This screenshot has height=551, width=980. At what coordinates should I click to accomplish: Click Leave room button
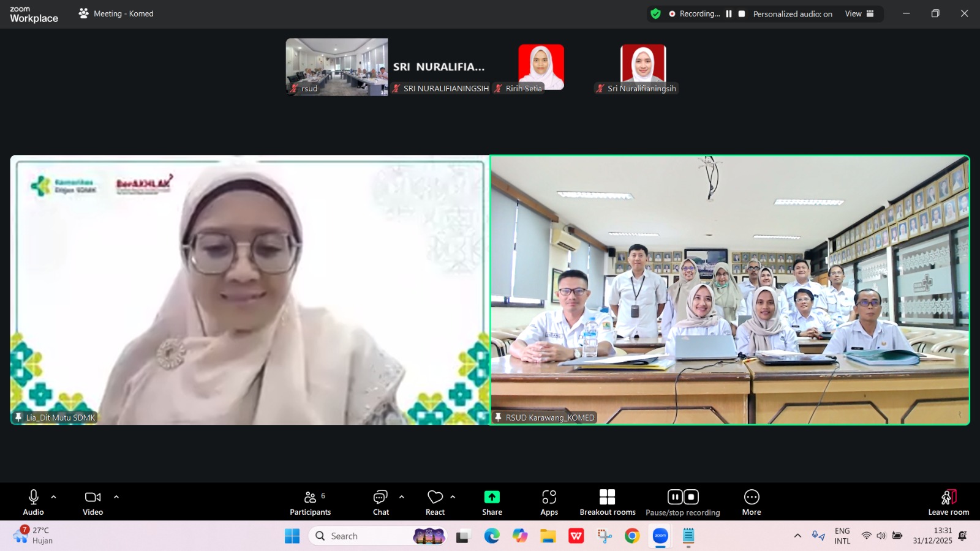pos(948,502)
